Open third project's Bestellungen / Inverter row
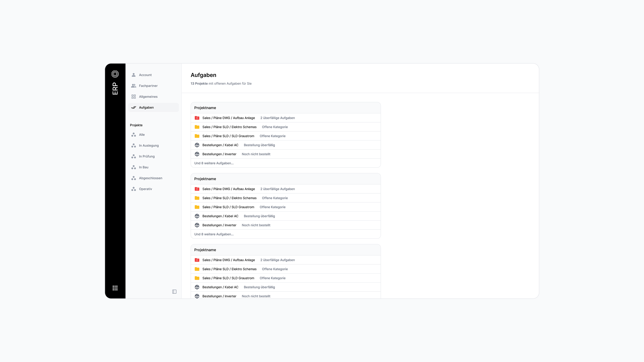 coord(219,296)
